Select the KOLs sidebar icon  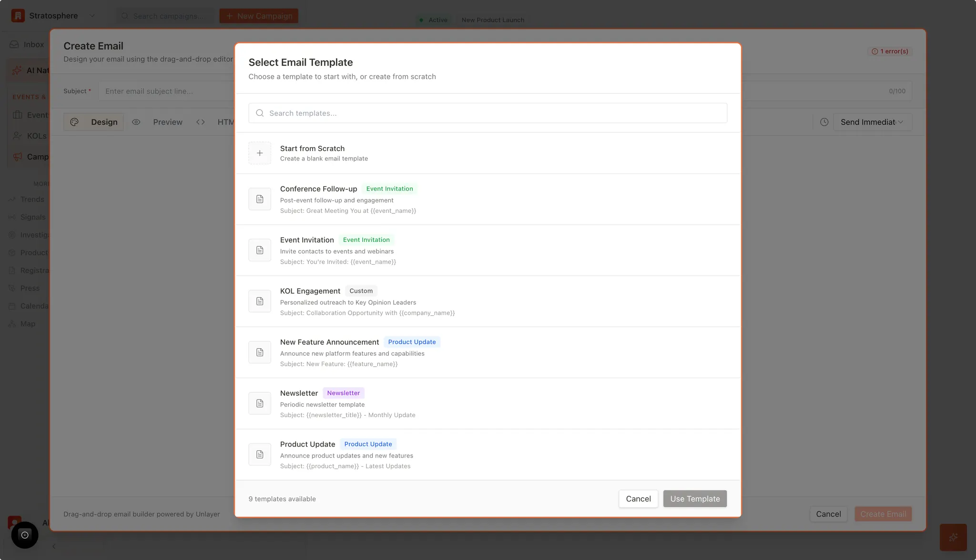pos(18,136)
